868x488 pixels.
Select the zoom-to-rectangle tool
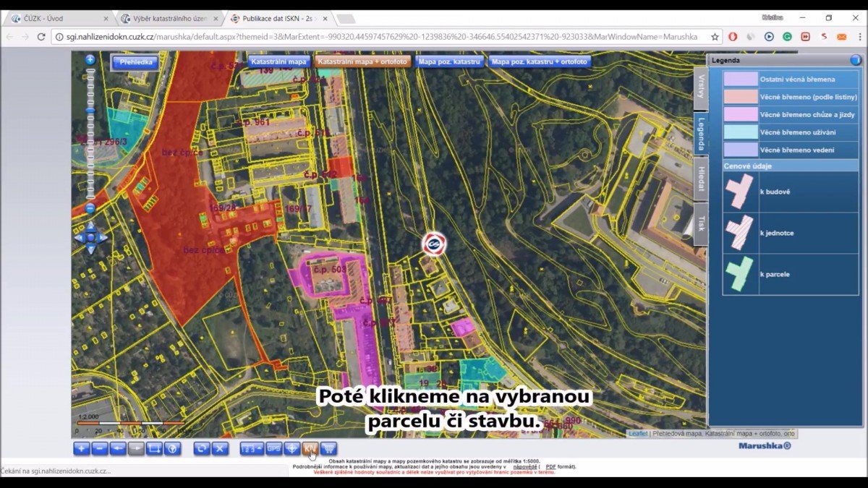(154, 448)
